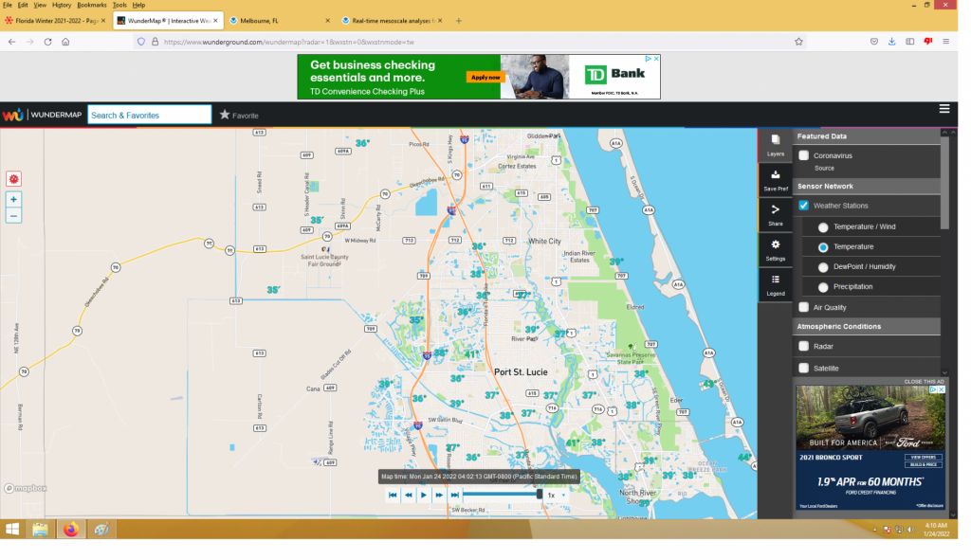Uncheck the Weather Stations layer

pos(804,206)
